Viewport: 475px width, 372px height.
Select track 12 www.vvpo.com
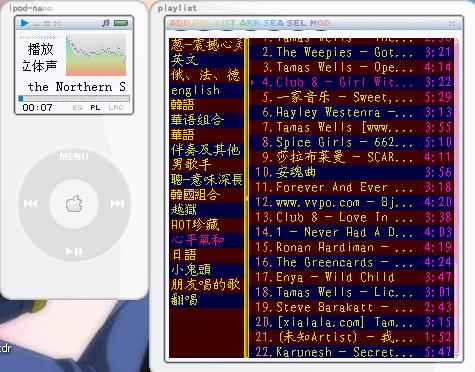pos(352,202)
